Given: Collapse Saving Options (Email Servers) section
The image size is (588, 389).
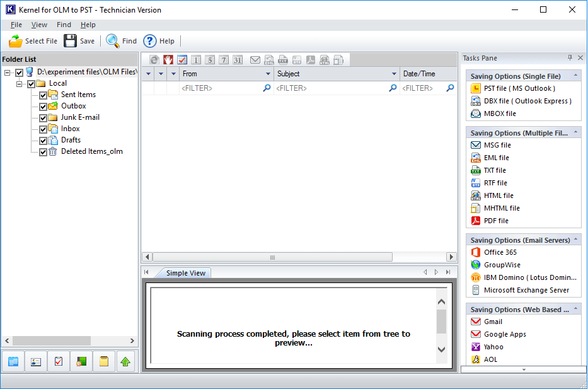Looking at the screenshot, I should (x=575, y=240).
